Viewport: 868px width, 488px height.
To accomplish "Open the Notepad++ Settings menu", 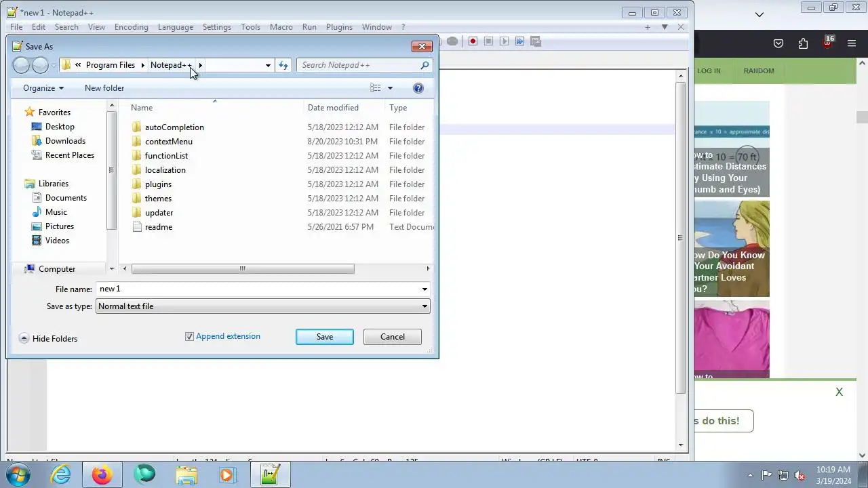I will click(x=217, y=27).
